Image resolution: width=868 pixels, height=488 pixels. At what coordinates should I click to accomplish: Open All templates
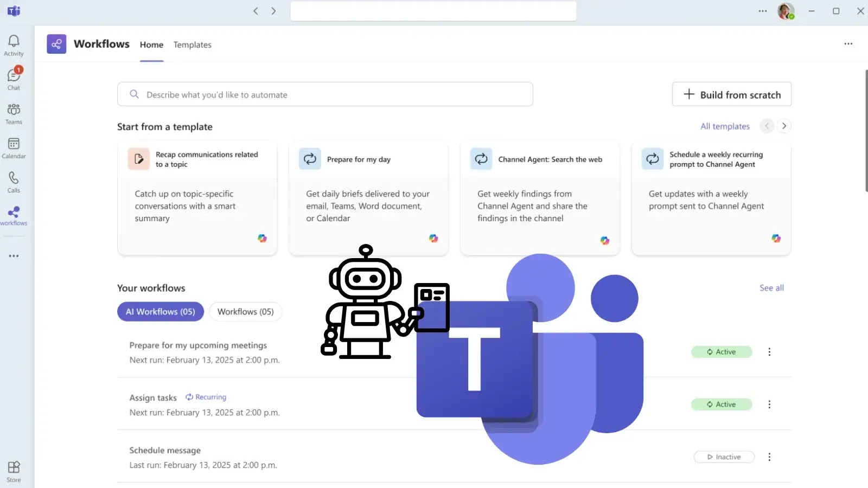[725, 126]
